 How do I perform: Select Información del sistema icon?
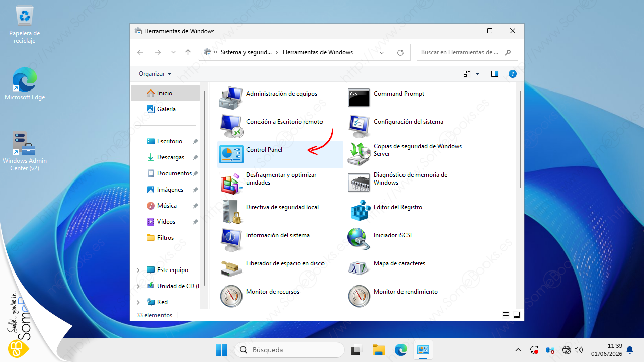[x=231, y=239]
